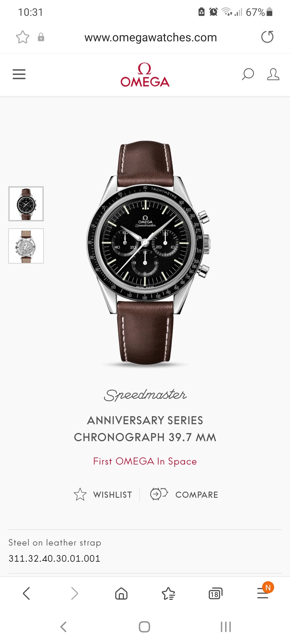Tap the search magnifier icon
This screenshot has width=290, height=644.
[248, 74]
